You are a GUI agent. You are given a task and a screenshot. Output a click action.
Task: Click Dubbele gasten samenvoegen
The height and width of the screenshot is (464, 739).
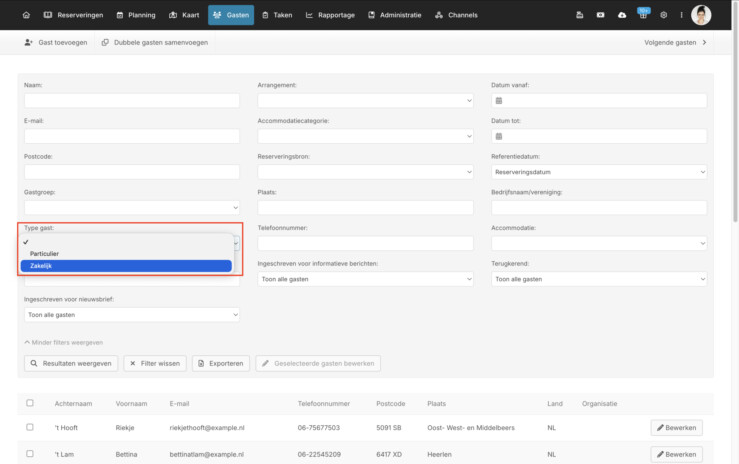click(x=155, y=42)
